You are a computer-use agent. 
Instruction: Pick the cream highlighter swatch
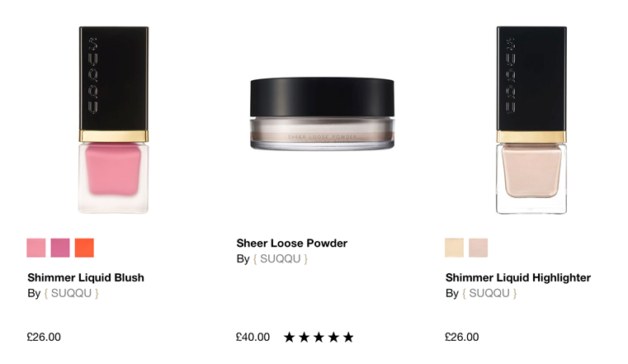(454, 248)
